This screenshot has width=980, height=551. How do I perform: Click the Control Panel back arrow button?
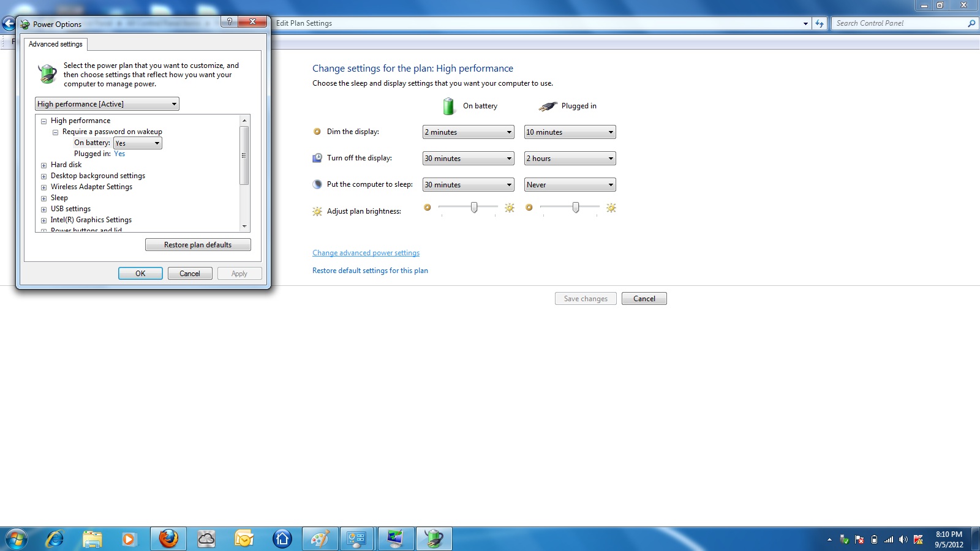9,24
